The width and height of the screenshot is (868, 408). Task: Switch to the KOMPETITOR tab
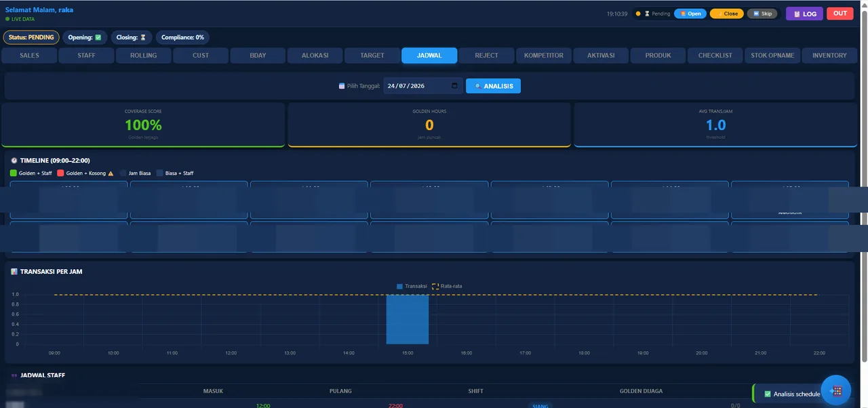coord(544,56)
